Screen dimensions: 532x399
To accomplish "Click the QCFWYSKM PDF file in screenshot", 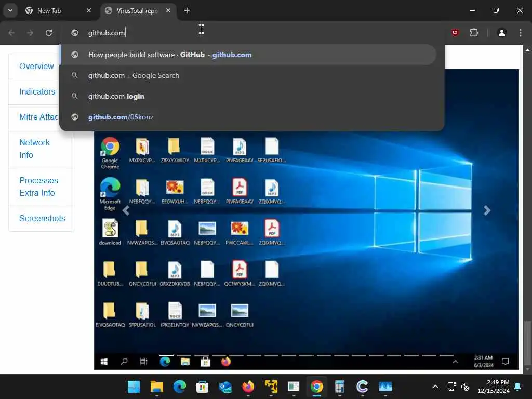I will pos(240,273).
